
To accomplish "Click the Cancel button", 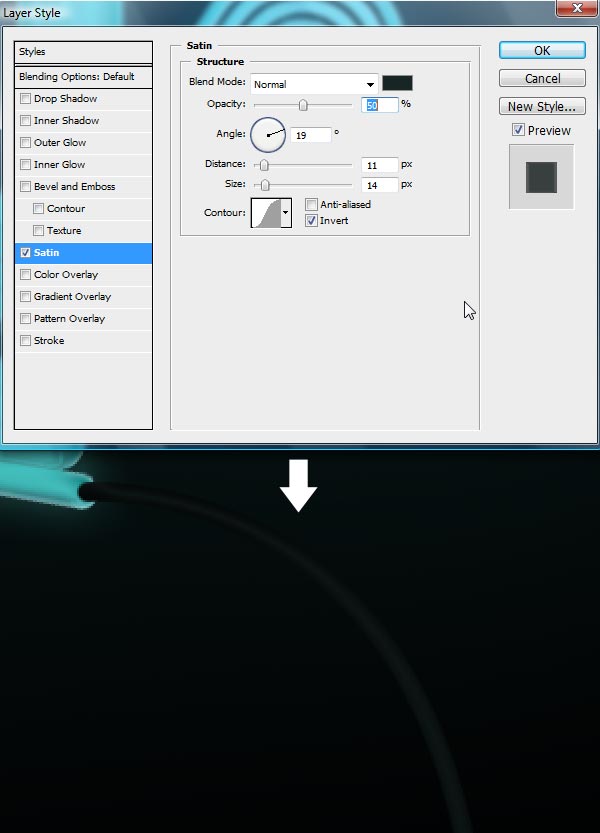I will 542,79.
